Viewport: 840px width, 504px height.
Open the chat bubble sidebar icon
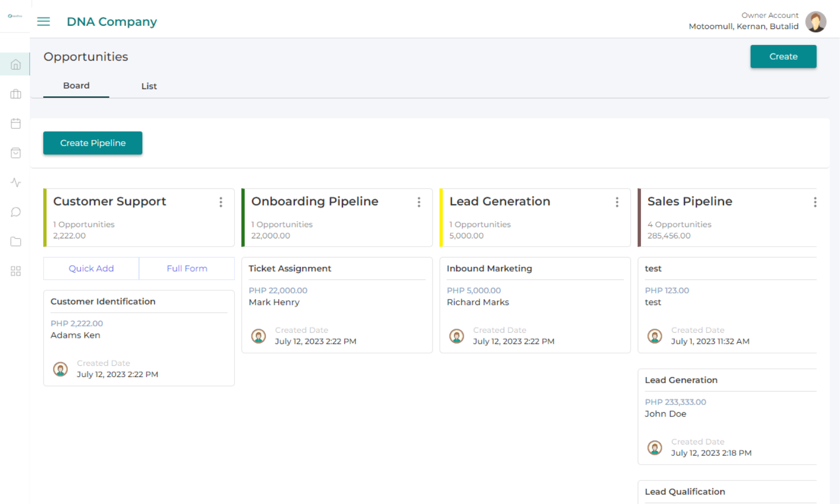pos(15,212)
